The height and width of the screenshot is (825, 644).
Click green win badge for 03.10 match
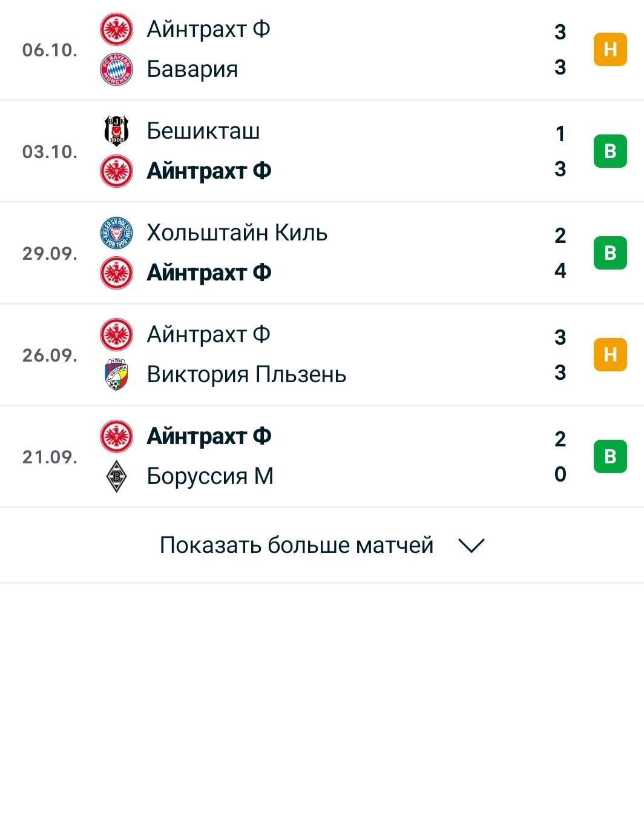610,151
